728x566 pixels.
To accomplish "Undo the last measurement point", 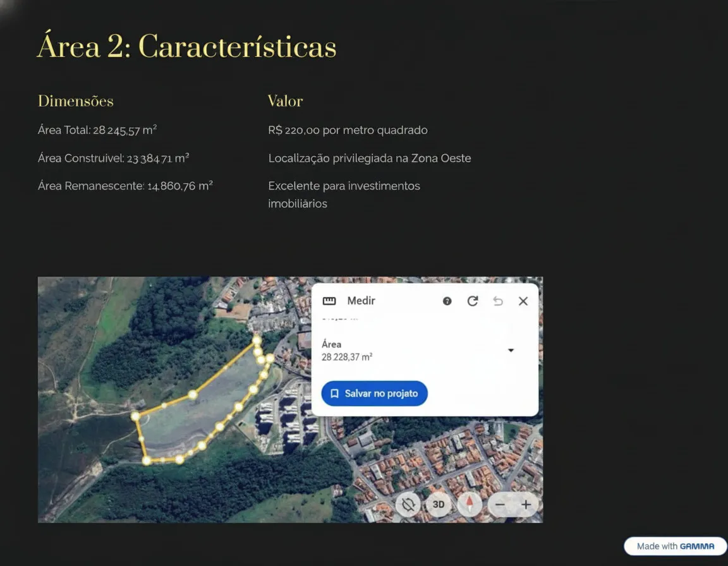I will [x=498, y=301].
